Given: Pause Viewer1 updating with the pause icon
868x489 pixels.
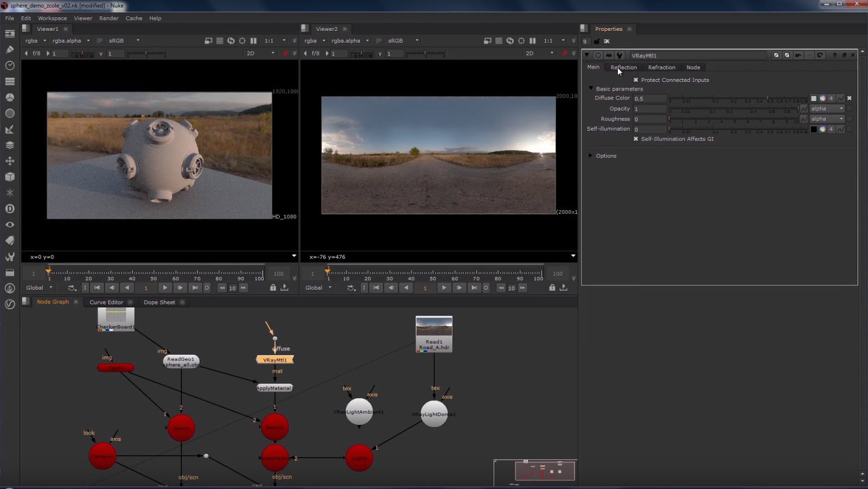Looking at the screenshot, I should pos(253,41).
